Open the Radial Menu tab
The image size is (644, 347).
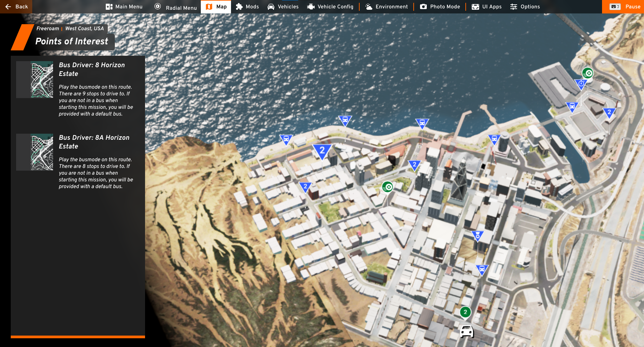point(175,7)
